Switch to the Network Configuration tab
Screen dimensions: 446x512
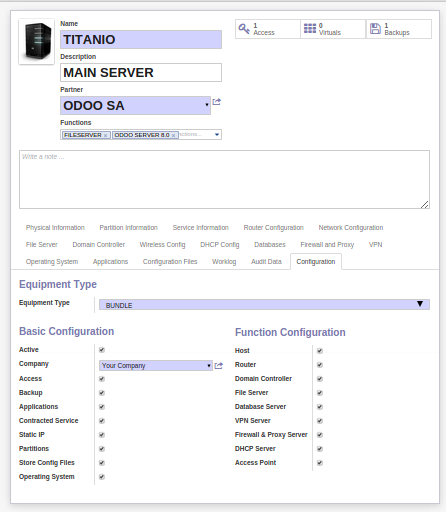click(351, 228)
